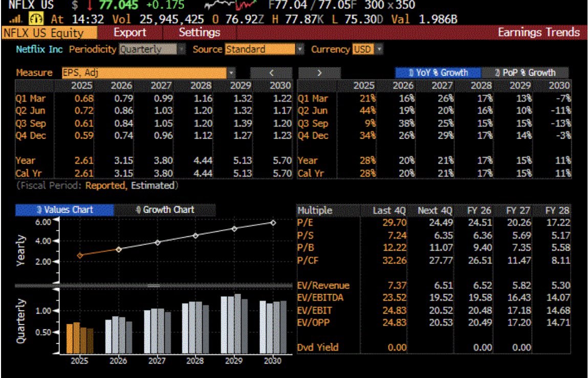This screenshot has width=588, height=378.
Task: Toggle to the Growth Chart
Action: pyautogui.click(x=165, y=210)
